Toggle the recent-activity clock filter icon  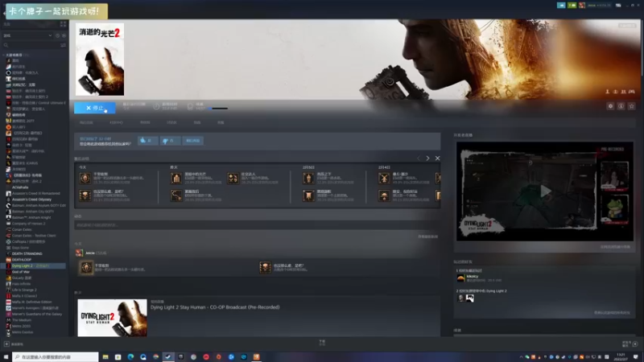[x=57, y=35]
